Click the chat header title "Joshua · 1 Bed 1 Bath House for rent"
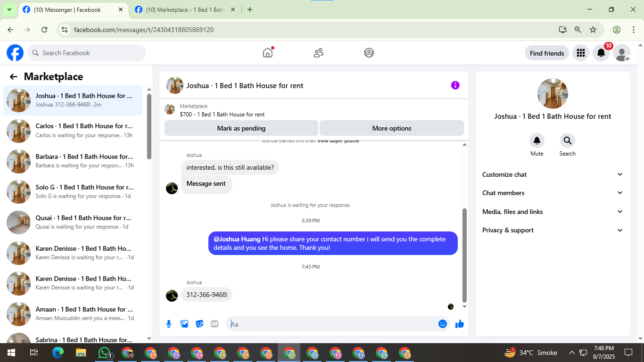Screen dimensions: 644x362 245,86
